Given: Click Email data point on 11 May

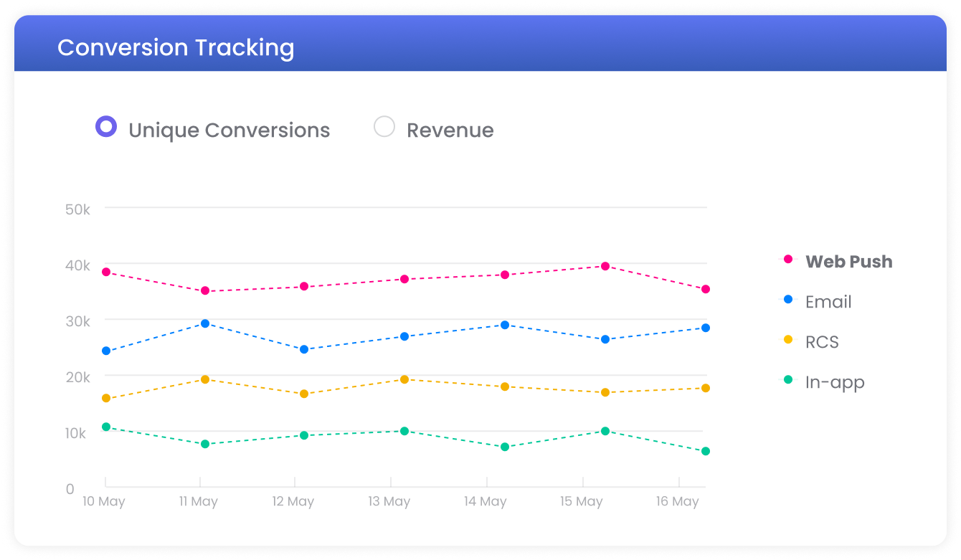Looking at the screenshot, I should [205, 323].
